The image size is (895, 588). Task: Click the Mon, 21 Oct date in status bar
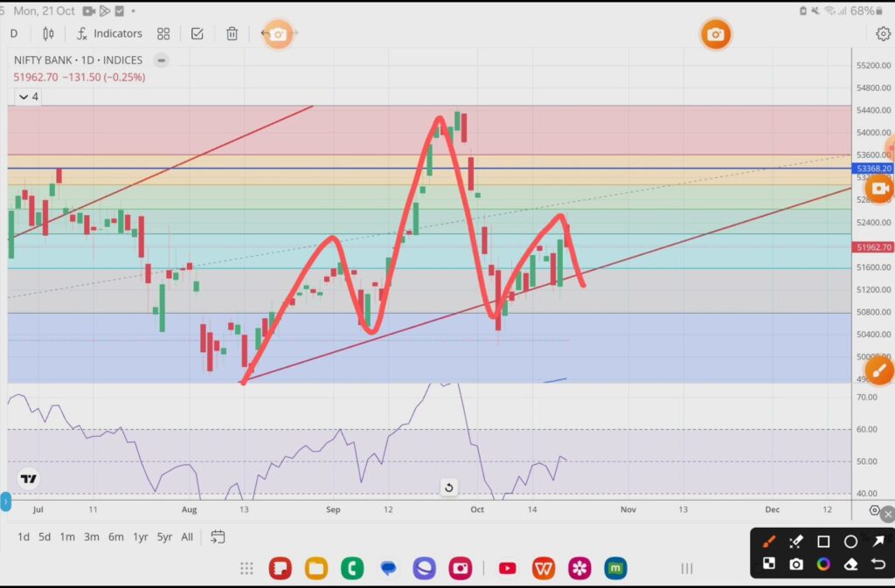44,10
